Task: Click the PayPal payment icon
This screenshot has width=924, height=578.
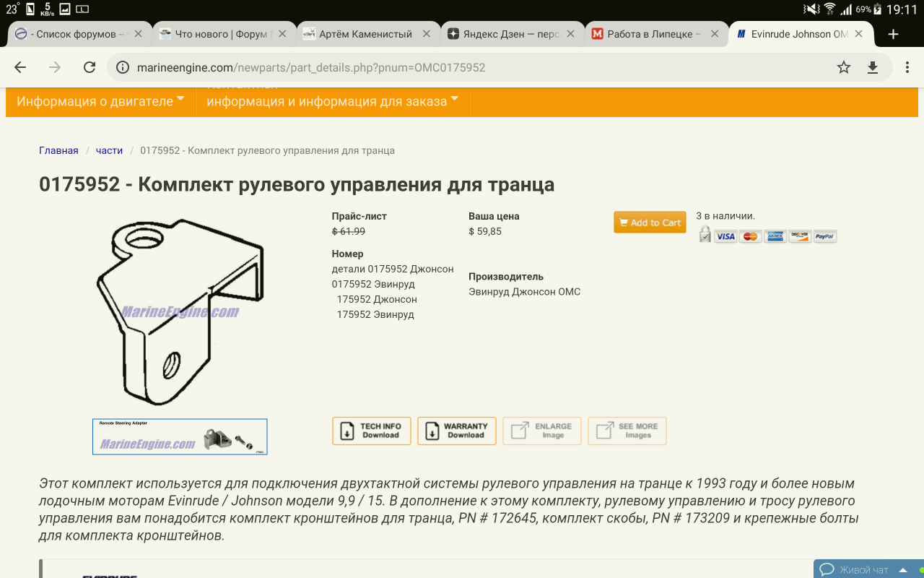Action: click(x=824, y=236)
